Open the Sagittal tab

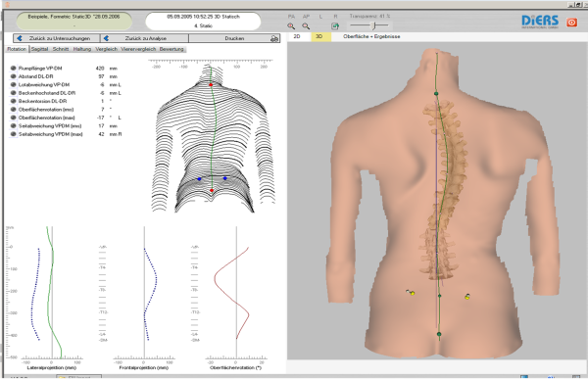[x=39, y=49]
